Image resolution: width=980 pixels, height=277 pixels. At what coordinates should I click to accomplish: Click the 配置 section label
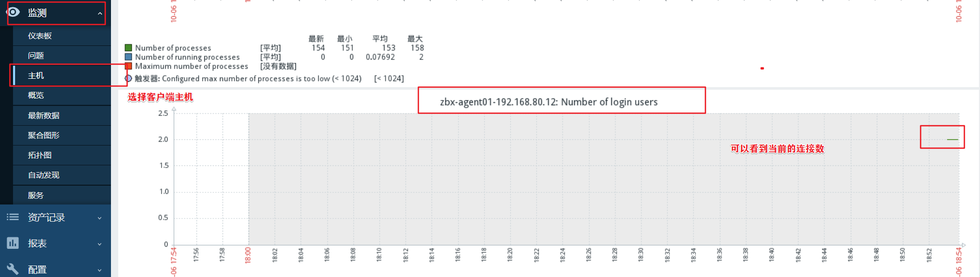[x=38, y=270]
